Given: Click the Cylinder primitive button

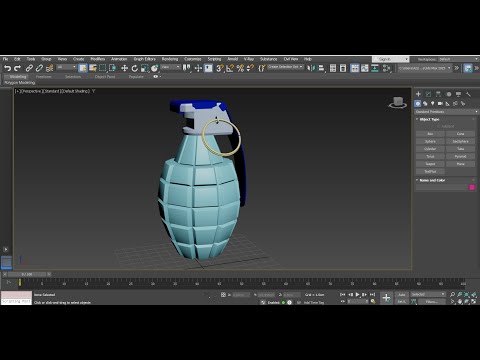Looking at the screenshot, I should tap(430, 149).
